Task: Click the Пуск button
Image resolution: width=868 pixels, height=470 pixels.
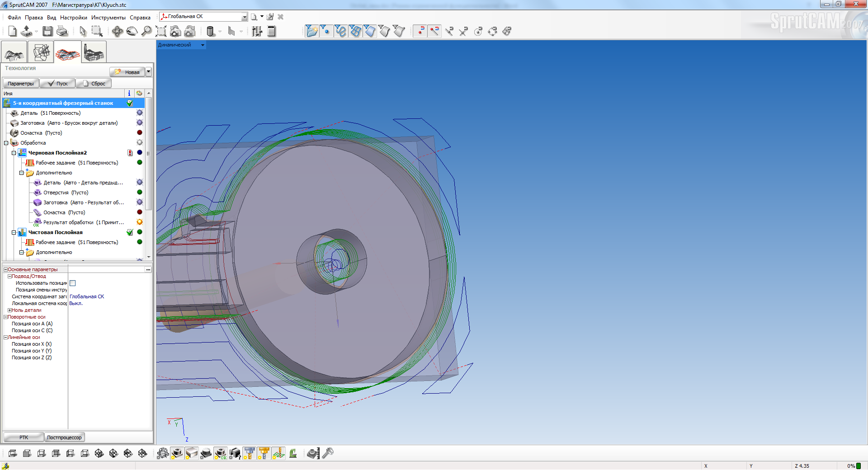Action: pyautogui.click(x=57, y=84)
